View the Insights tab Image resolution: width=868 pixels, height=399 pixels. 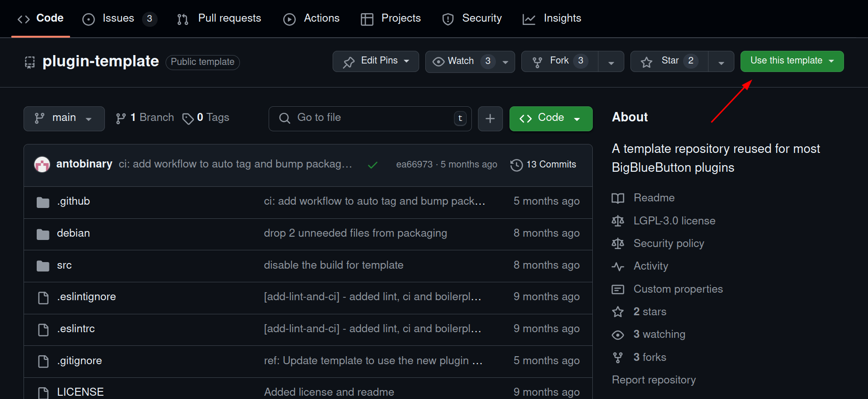(x=552, y=18)
